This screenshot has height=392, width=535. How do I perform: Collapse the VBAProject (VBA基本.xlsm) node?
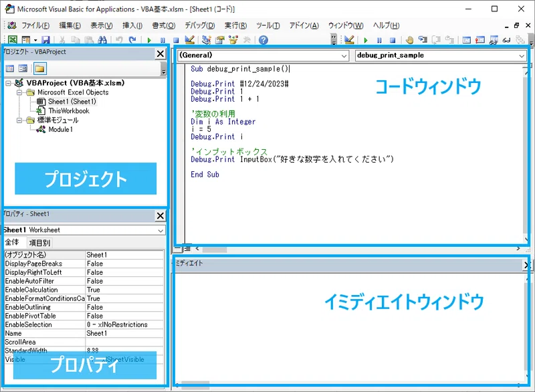pos(9,83)
